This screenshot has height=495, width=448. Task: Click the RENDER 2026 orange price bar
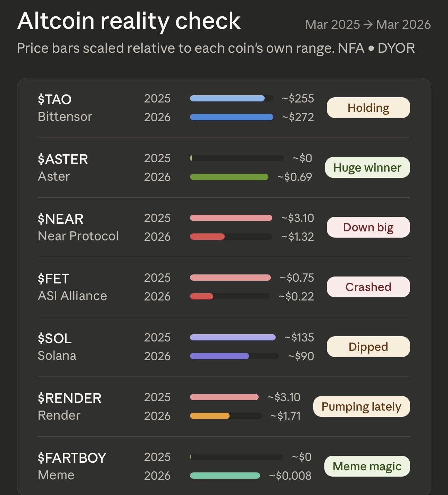pos(210,416)
